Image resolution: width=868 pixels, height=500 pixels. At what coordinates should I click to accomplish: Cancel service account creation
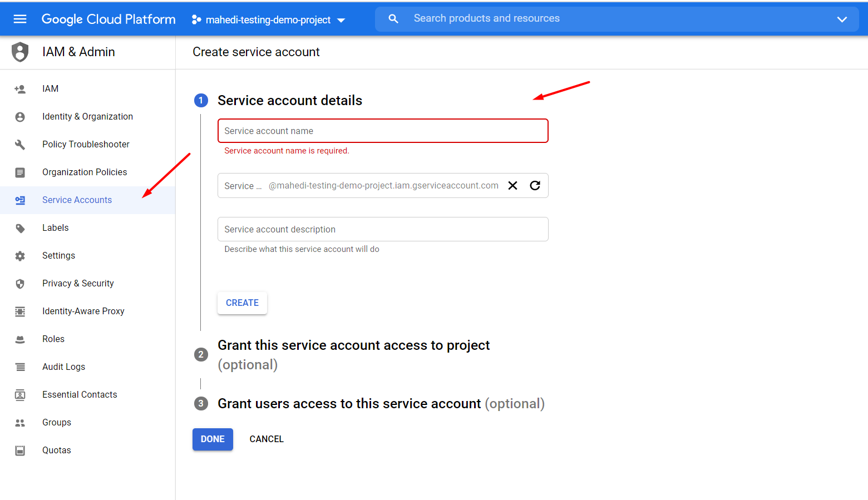[x=267, y=439]
